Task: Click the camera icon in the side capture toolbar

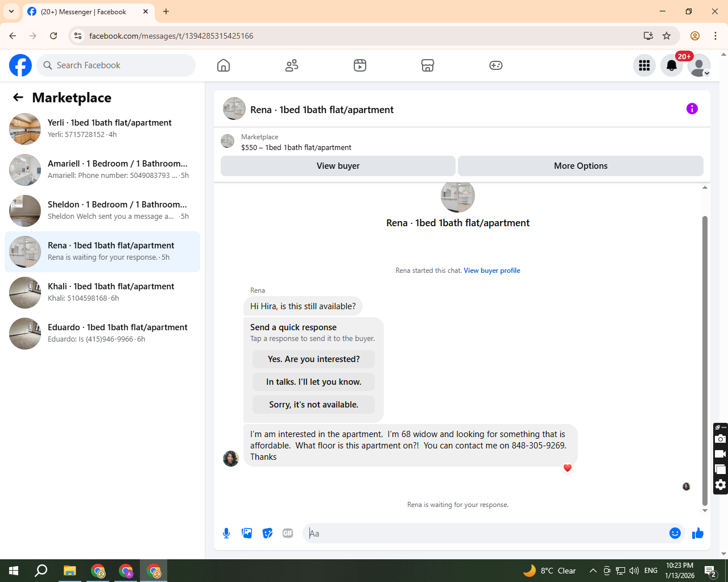Action: 721,439
